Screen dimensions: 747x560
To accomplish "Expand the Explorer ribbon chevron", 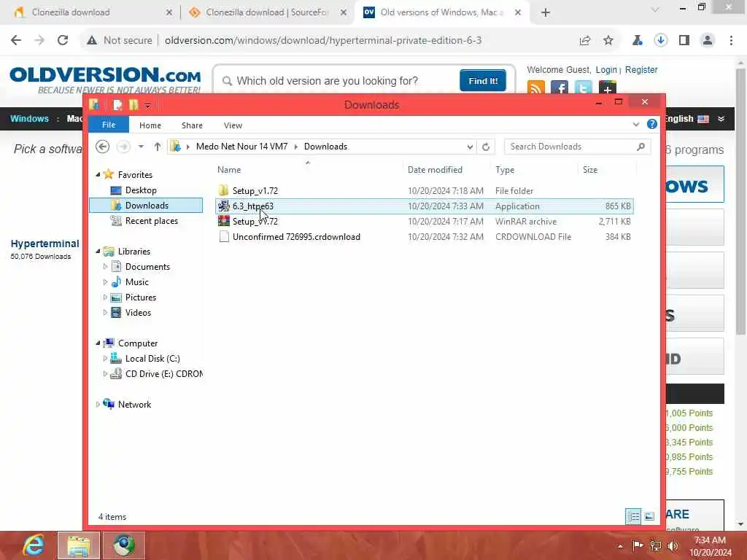I will click(x=636, y=124).
